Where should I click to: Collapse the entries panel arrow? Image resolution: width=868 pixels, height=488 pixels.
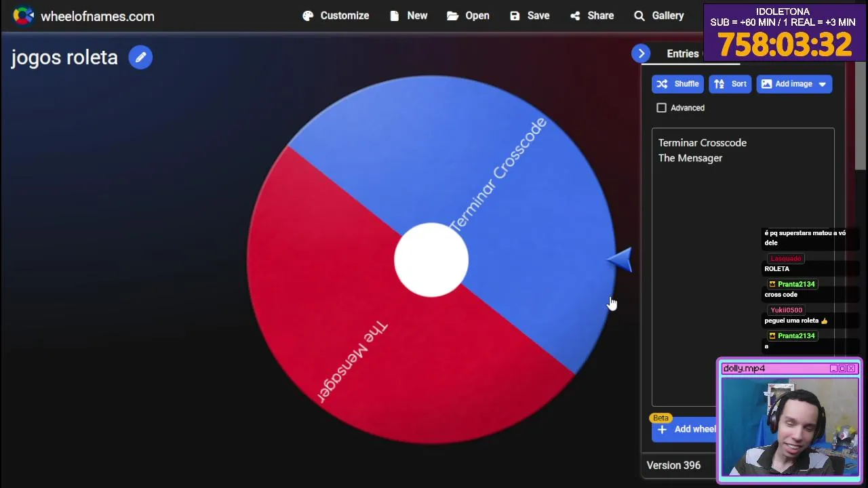[641, 54]
